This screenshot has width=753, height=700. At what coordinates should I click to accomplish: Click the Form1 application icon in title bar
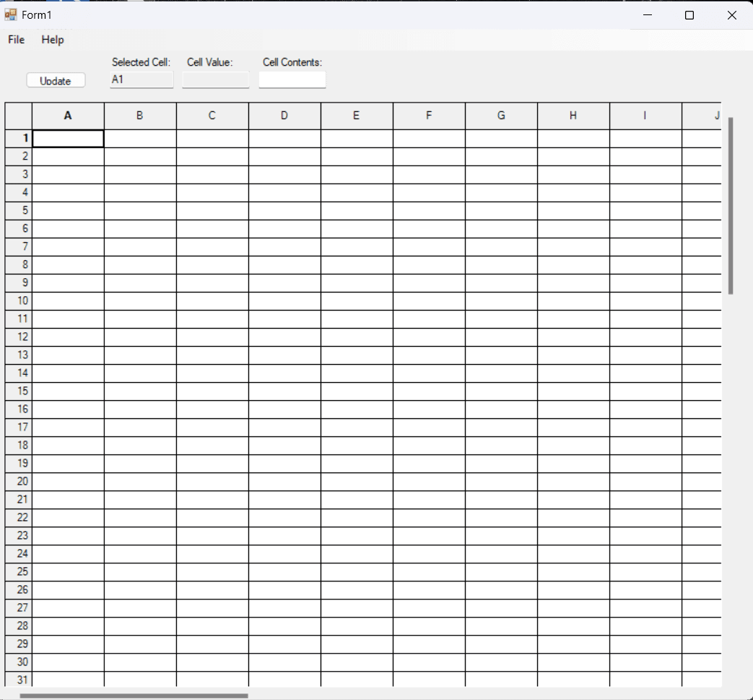[x=11, y=15]
